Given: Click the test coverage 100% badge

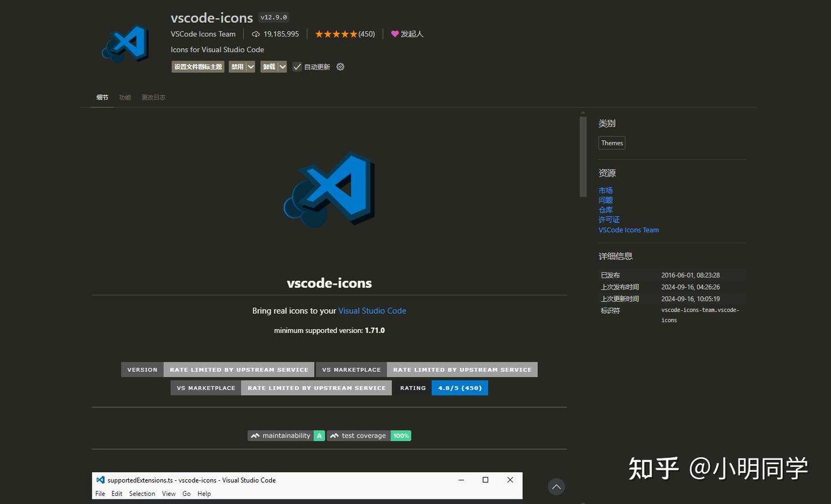Looking at the screenshot, I should pyautogui.click(x=369, y=435).
